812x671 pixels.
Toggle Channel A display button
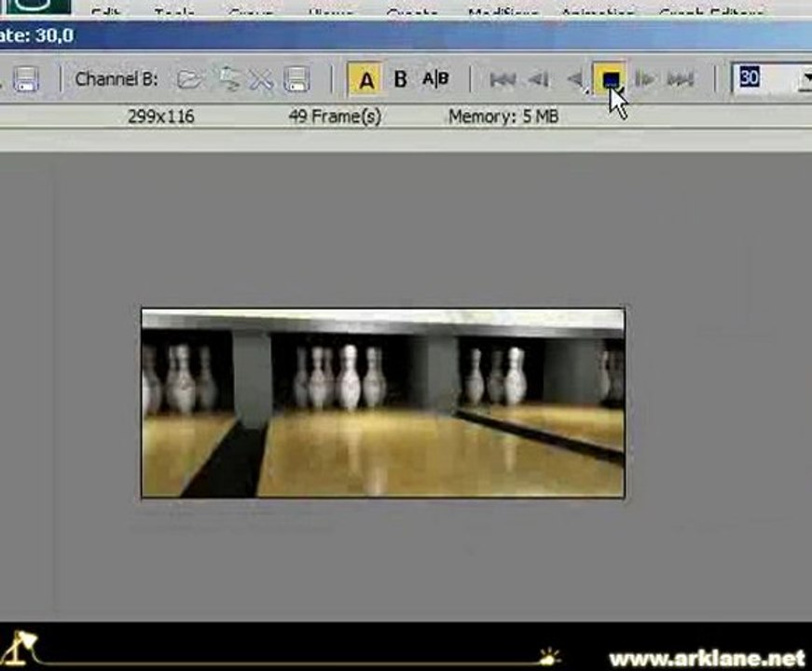[365, 79]
